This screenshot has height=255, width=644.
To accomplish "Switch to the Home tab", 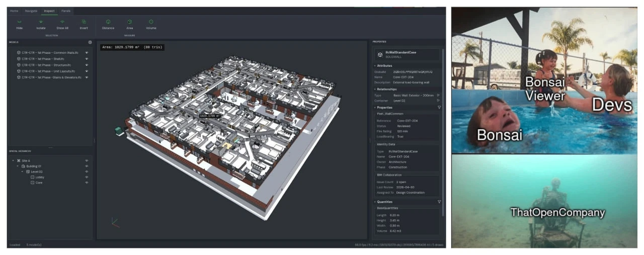I will (14, 11).
